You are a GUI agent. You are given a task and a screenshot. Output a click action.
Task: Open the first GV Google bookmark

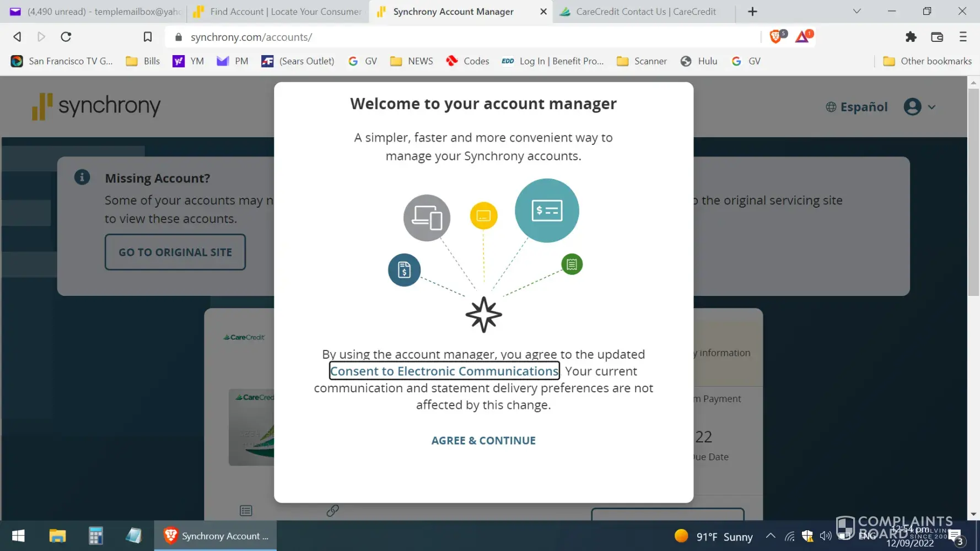[363, 61]
